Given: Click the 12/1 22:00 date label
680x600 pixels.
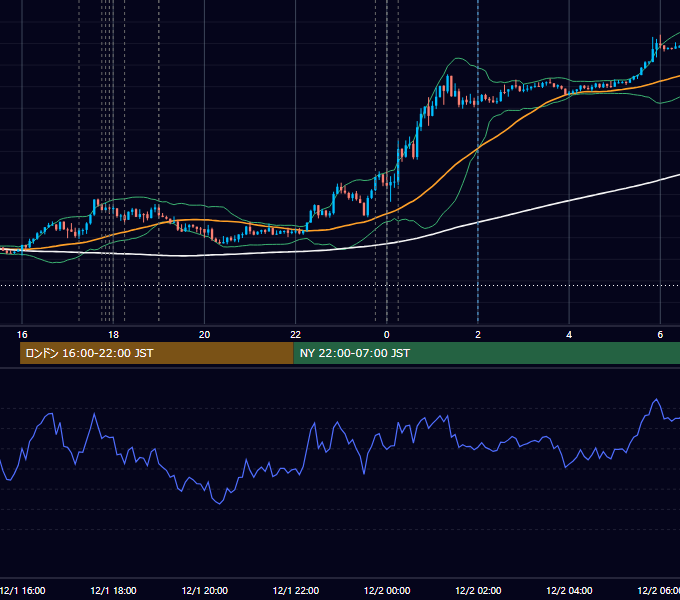Looking at the screenshot, I should tap(296, 591).
